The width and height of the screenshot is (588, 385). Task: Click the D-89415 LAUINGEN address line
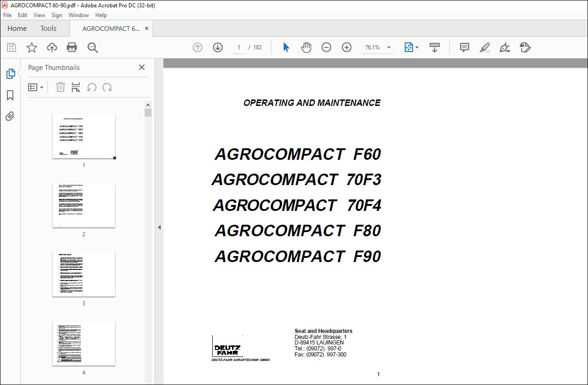[319, 343]
